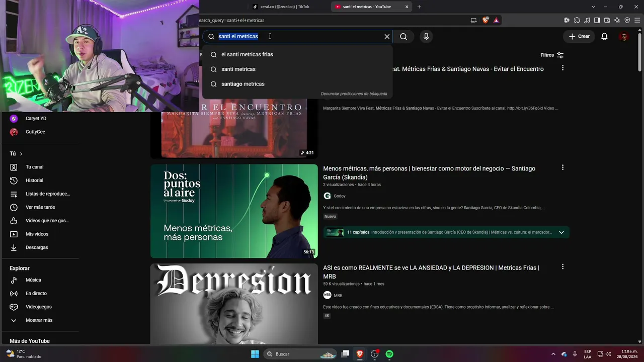Click the magnifier search button beside the search box
This screenshot has width=644, height=362.
[404, 36]
